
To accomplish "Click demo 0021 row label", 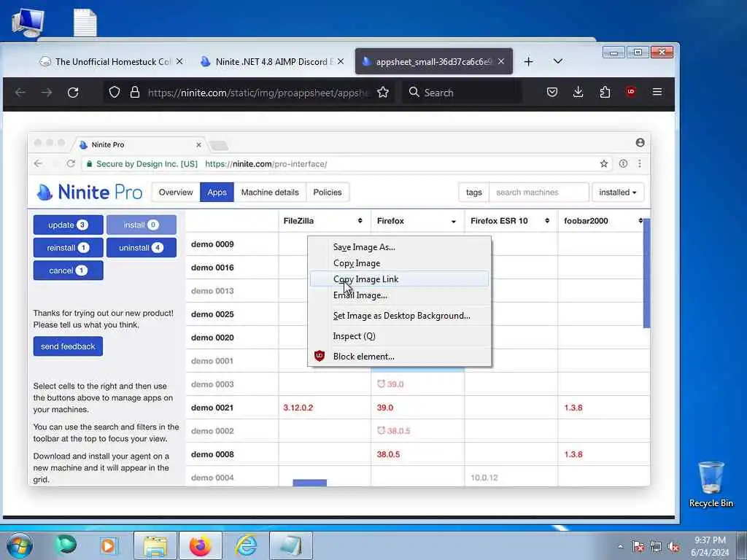I will pos(212,408).
